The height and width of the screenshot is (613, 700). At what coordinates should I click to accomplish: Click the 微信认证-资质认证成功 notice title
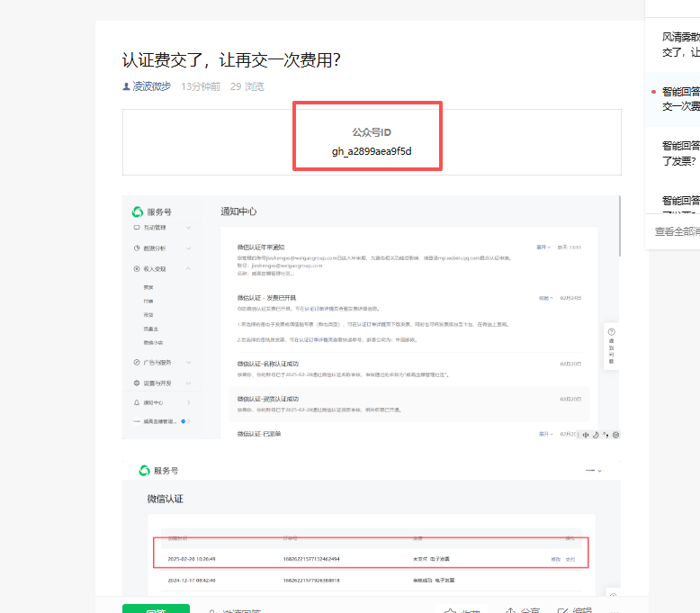click(268, 399)
